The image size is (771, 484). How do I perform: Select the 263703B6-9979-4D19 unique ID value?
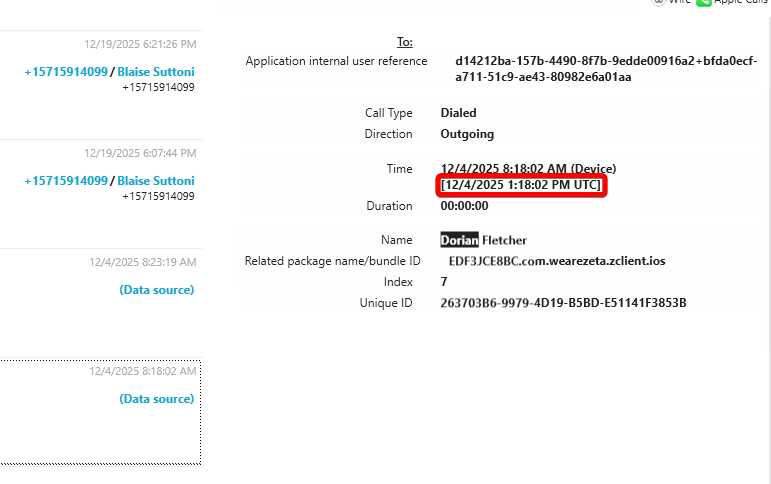(563, 303)
